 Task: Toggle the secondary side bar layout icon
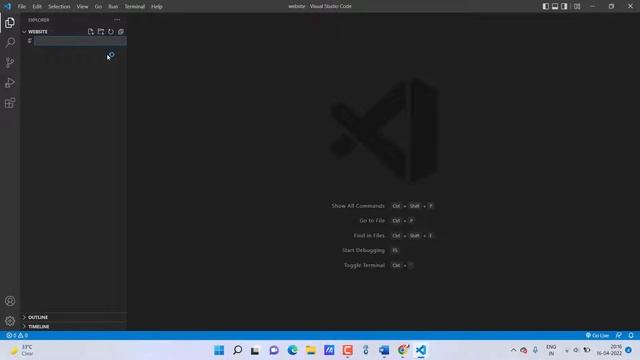point(564,6)
